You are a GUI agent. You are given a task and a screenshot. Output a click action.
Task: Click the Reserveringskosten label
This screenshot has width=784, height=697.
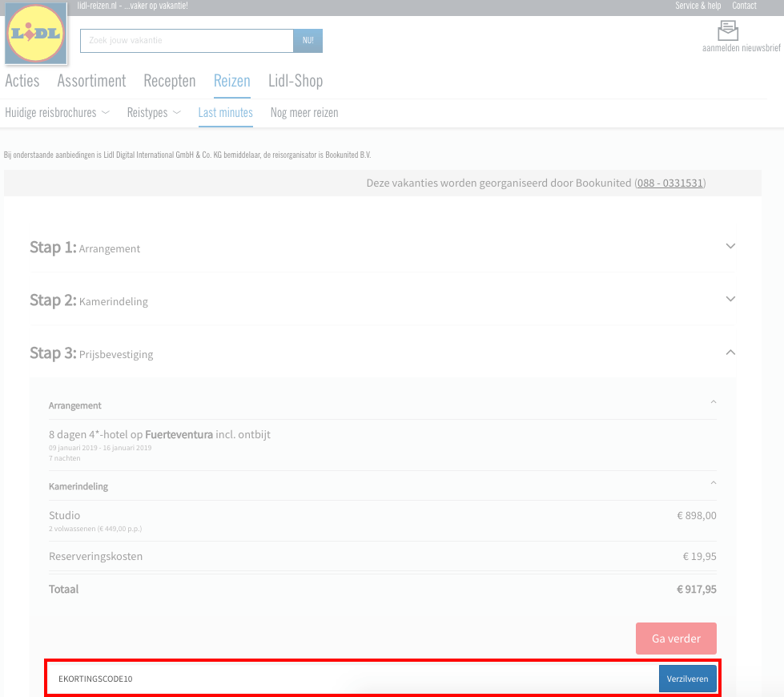[x=95, y=557]
